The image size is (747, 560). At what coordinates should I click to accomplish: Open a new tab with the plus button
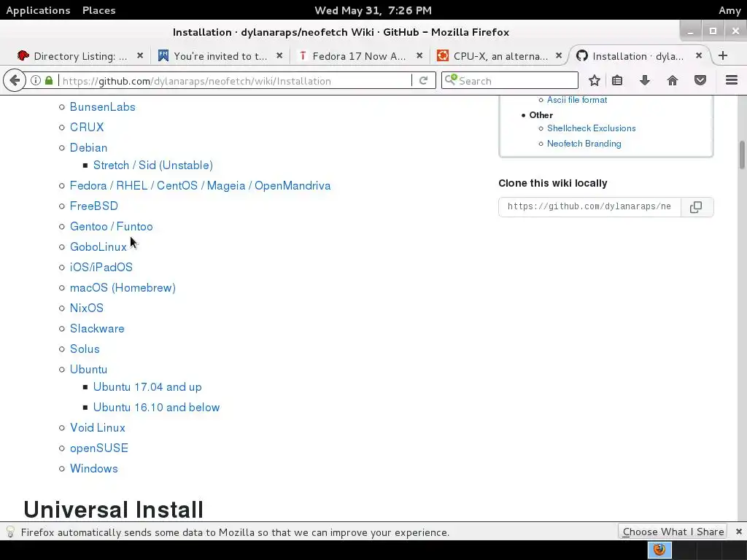click(723, 55)
